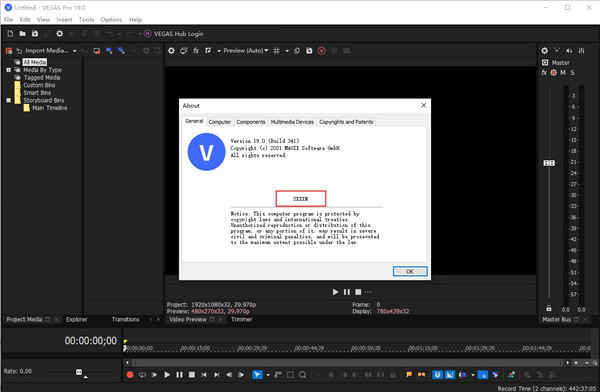Toggle split screen view icon in preview
This screenshot has width=600, height=392.
(208, 51)
